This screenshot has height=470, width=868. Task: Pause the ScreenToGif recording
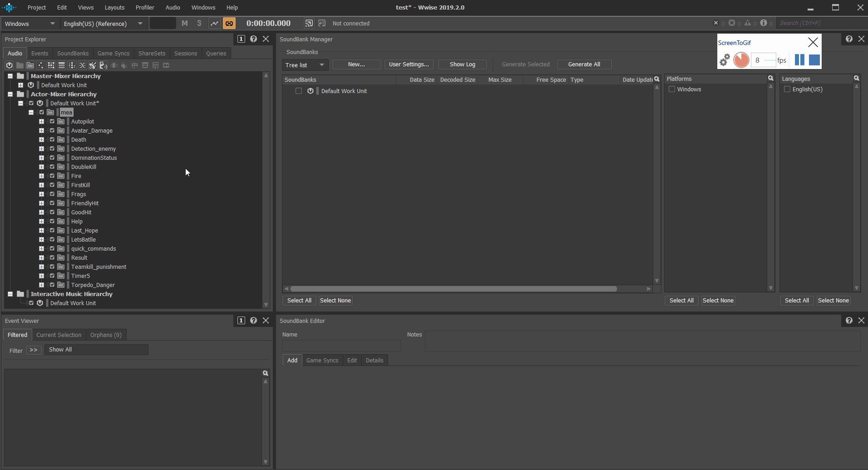click(799, 60)
